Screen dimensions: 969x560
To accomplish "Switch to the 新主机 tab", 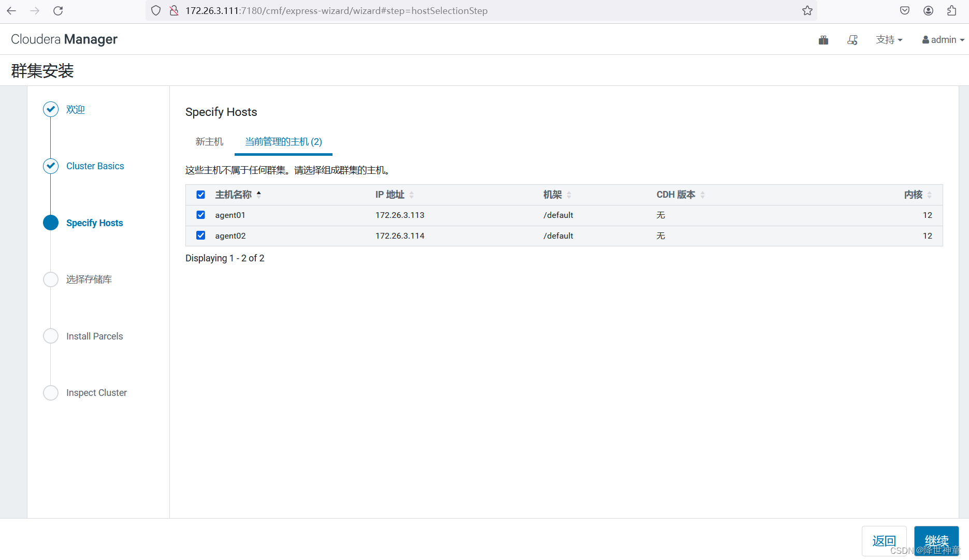I will (209, 141).
